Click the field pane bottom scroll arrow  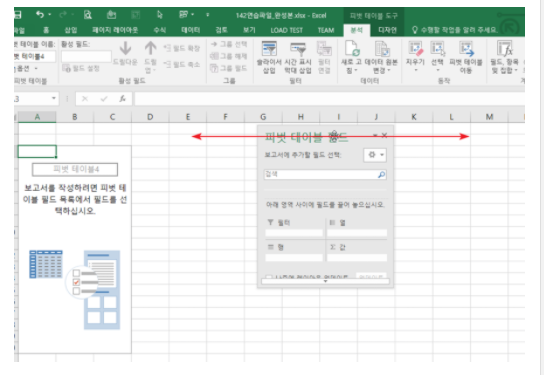[x=325, y=281]
